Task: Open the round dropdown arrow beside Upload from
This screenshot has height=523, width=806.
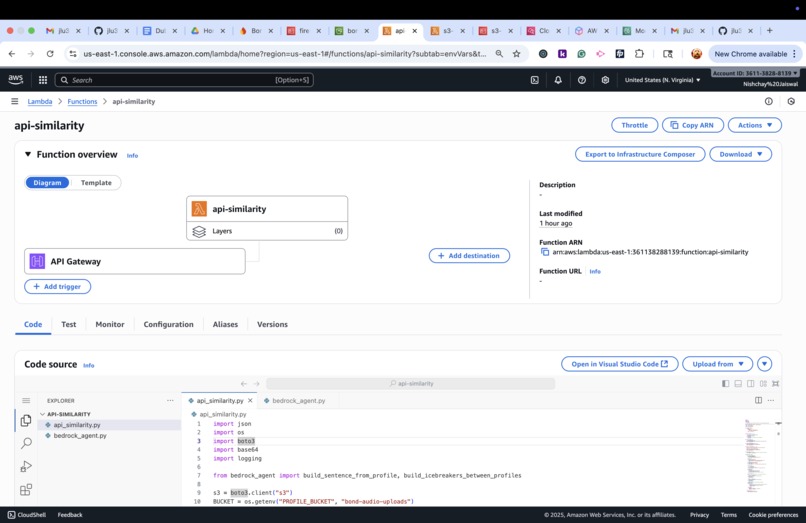Action: (x=764, y=364)
